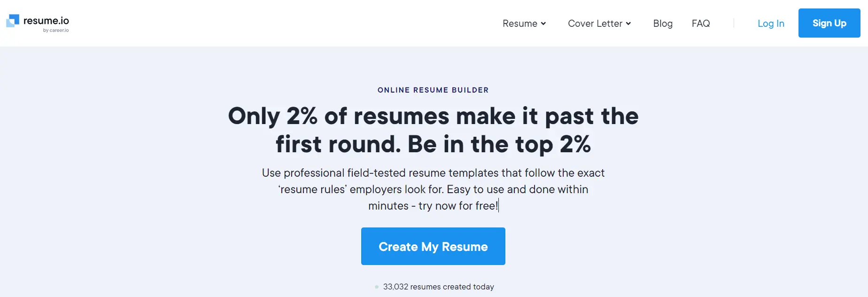Click the Sign Up button

click(829, 23)
